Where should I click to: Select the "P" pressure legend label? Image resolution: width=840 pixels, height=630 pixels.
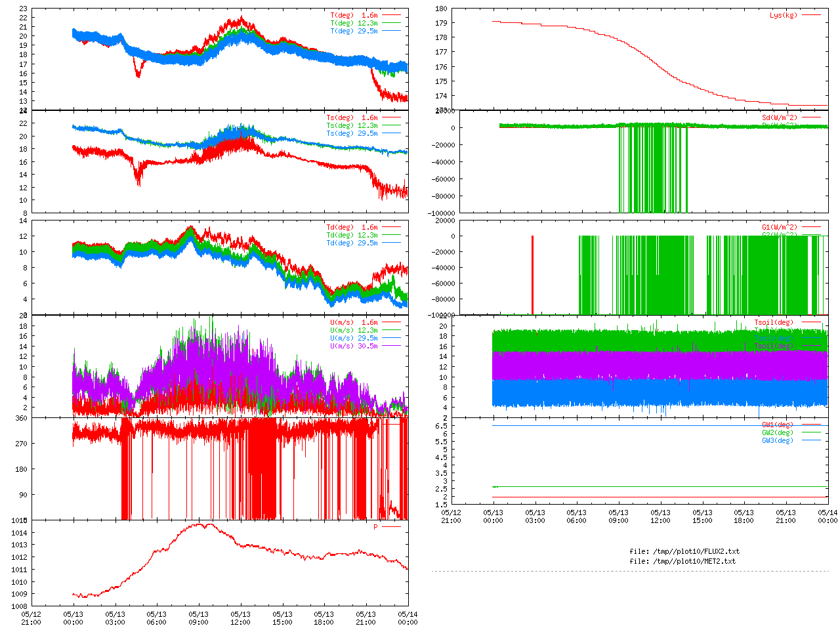pyautogui.click(x=375, y=527)
